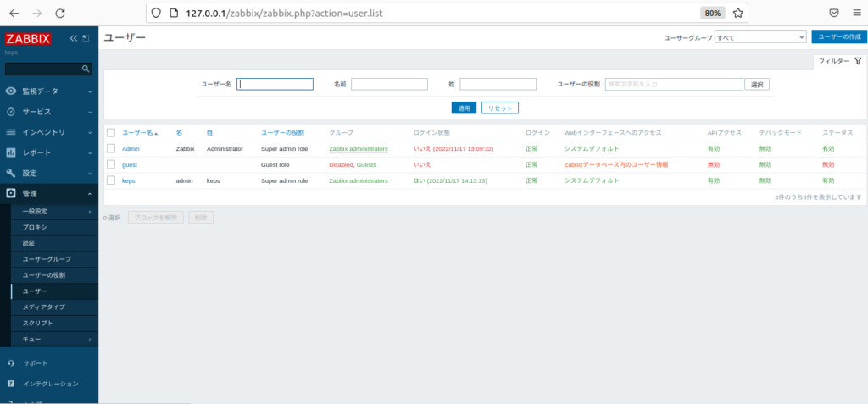The image size is (868, 404).
Task: Toggle the select-all checkbox in table header
Action: point(111,133)
